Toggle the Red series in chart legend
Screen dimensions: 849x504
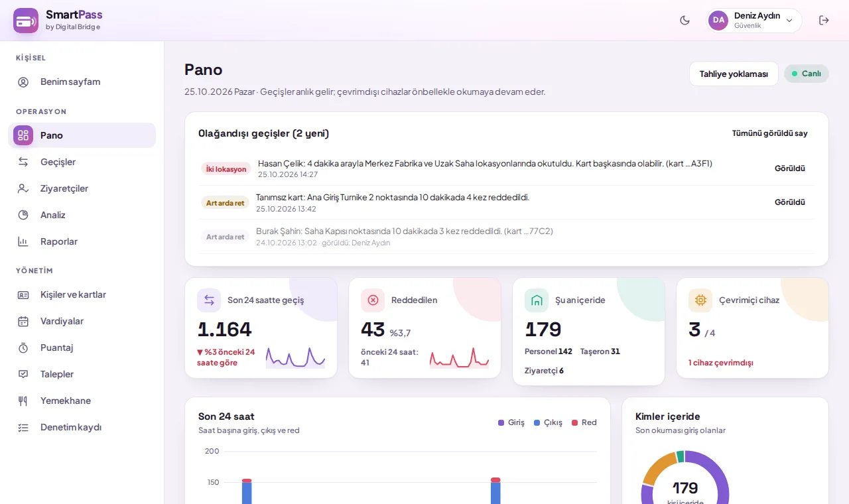584,422
